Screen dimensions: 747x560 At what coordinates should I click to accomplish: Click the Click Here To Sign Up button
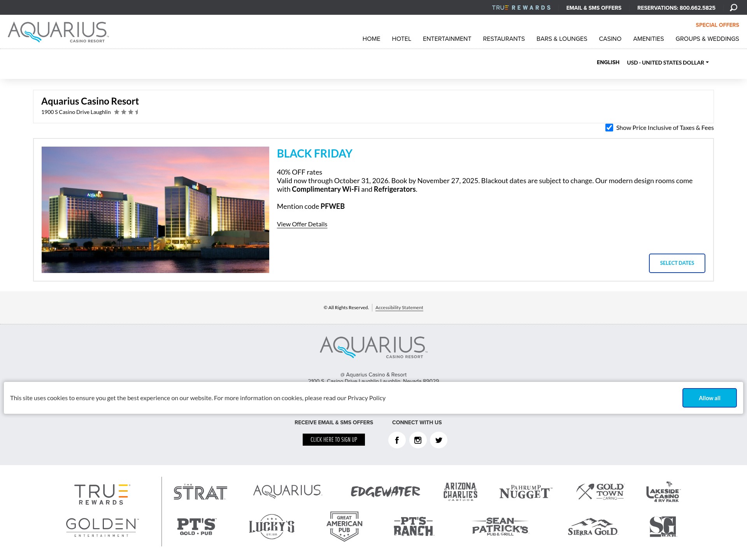(334, 440)
